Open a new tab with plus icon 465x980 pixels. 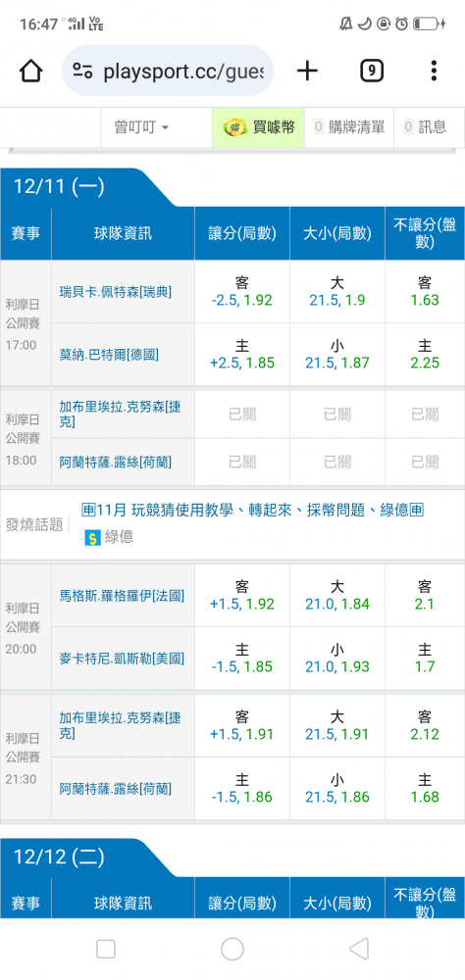click(x=307, y=72)
